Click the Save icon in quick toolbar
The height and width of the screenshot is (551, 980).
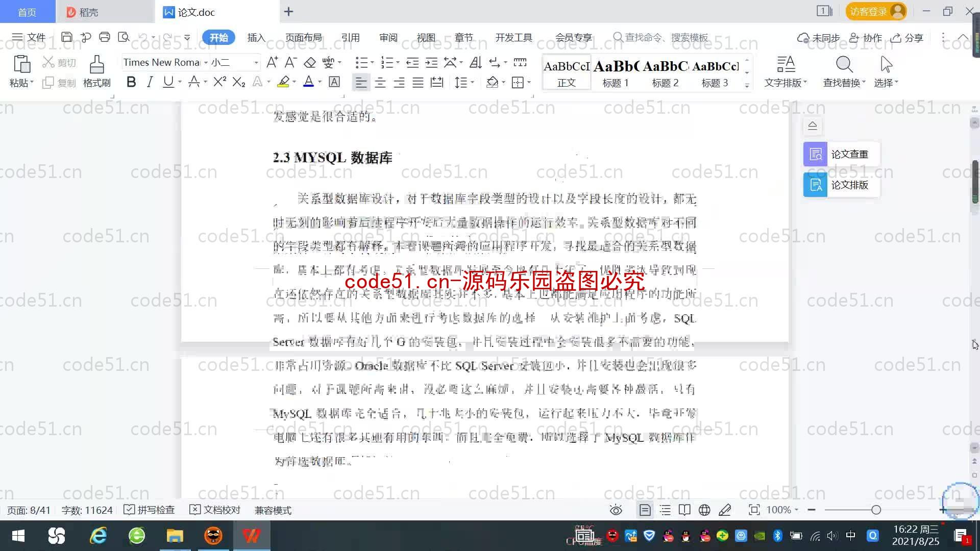point(66,37)
